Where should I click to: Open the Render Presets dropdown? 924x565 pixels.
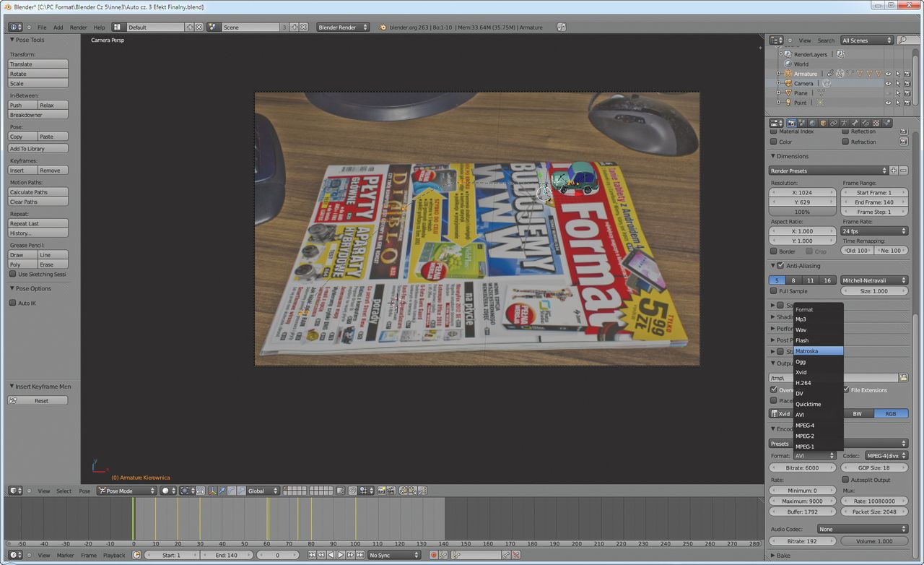click(828, 171)
